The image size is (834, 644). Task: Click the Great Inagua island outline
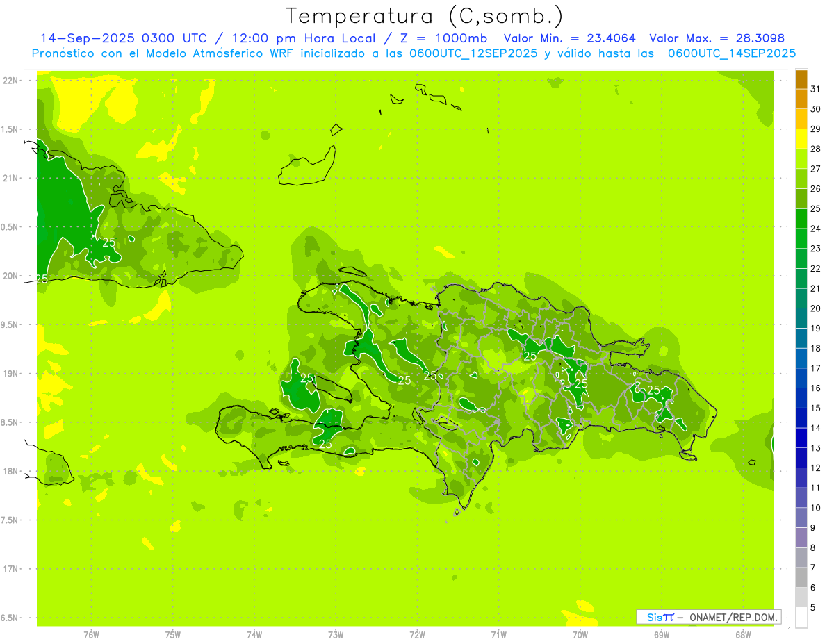[306, 168]
